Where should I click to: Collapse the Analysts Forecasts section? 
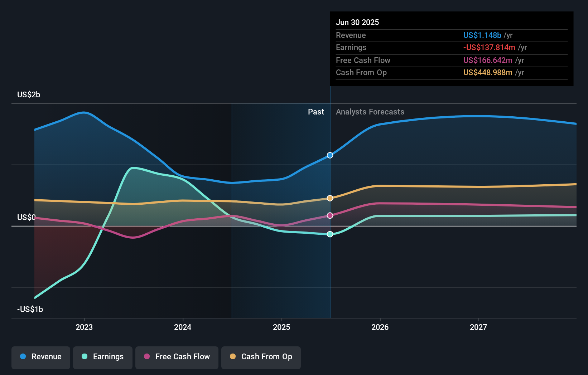[x=370, y=112]
